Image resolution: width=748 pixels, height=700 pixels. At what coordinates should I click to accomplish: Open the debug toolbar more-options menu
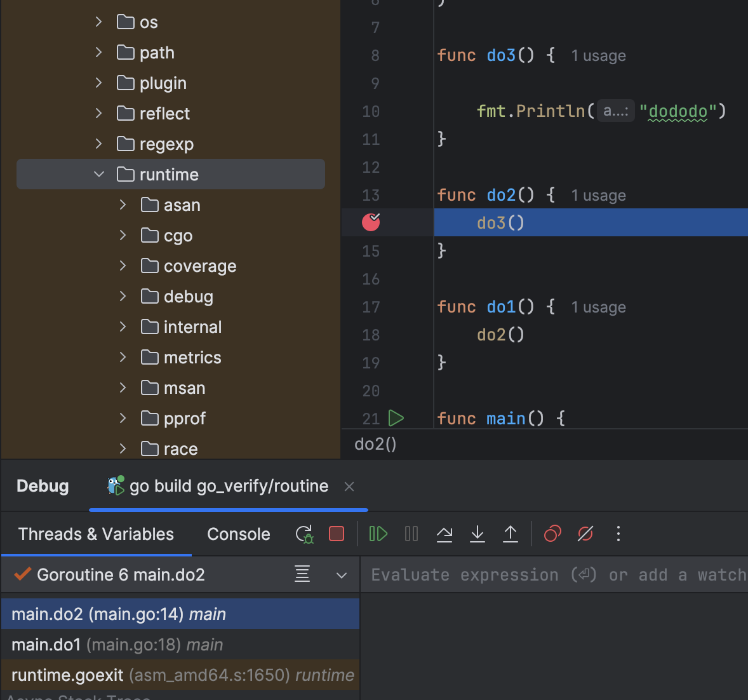[618, 534]
